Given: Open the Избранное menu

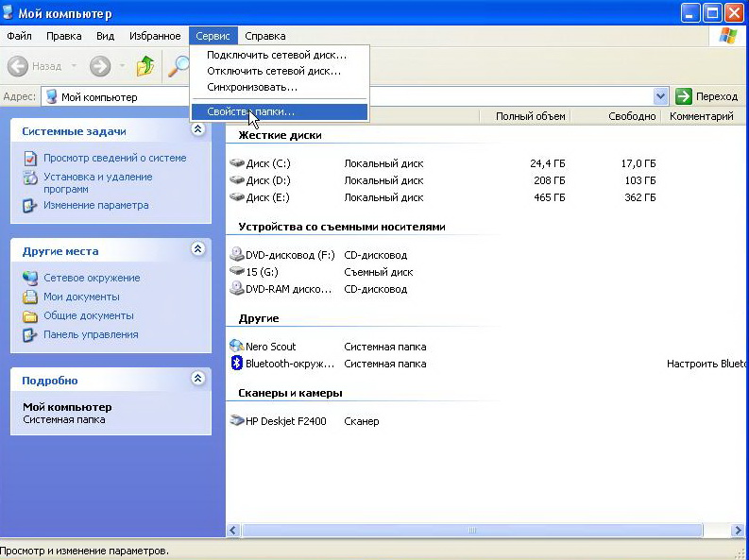Looking at the screenshot, I should (155, 36).
